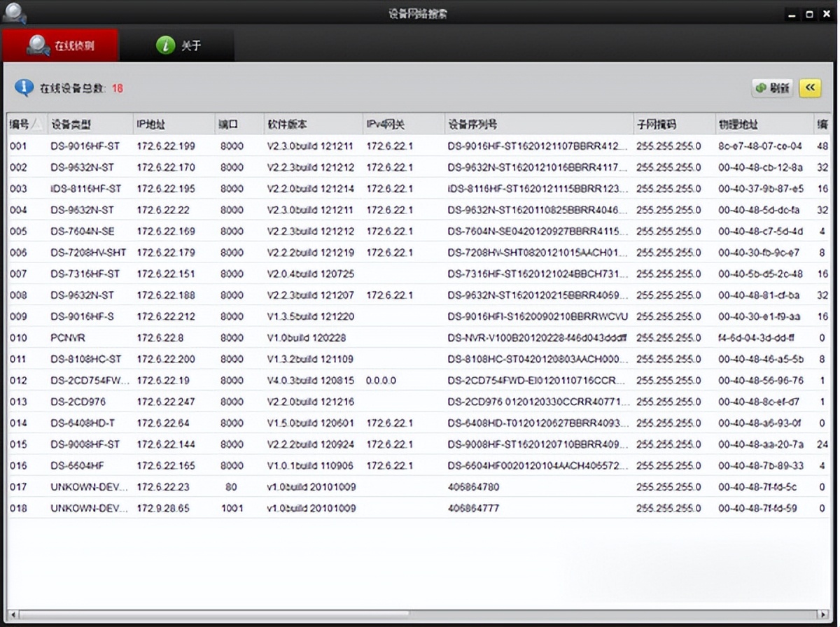This screenshot has width=840, height=627.
Task: Click the green info icon for 关于
Action: pyautogui.click(x=165, y=45)
